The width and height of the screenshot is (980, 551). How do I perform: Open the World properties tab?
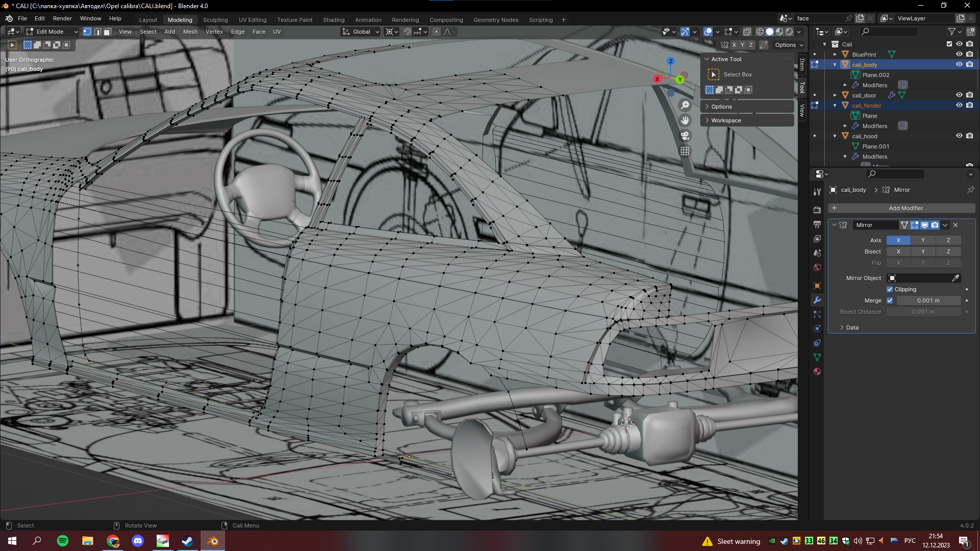coord(817,267)
